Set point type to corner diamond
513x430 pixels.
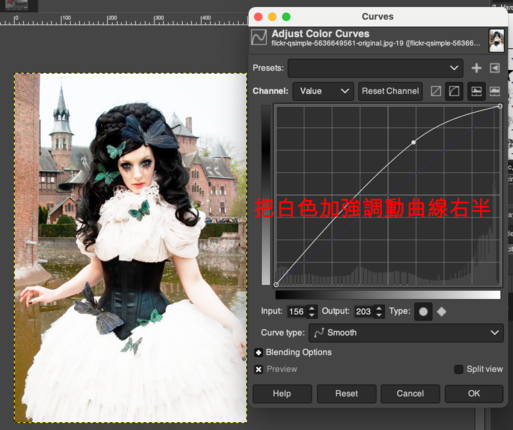pos(442,312)
